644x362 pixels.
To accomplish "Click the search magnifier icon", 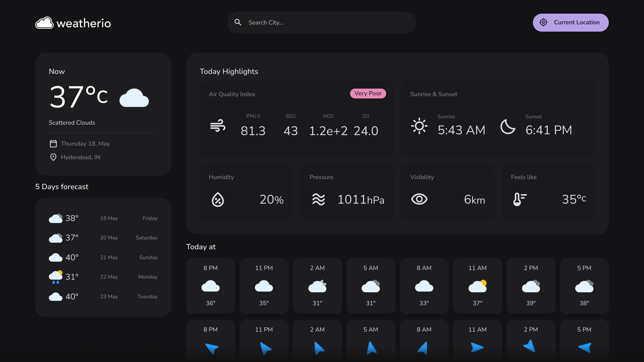I will coord(238,22).
